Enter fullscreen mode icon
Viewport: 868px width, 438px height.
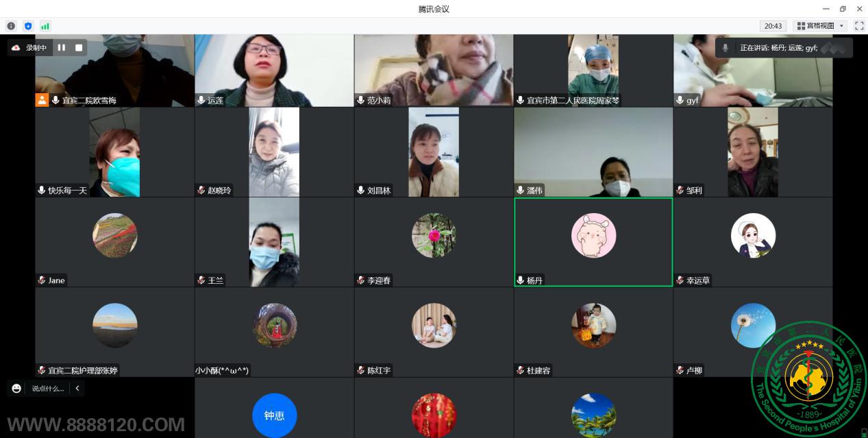pyautogui.click(x=859, y=26)
